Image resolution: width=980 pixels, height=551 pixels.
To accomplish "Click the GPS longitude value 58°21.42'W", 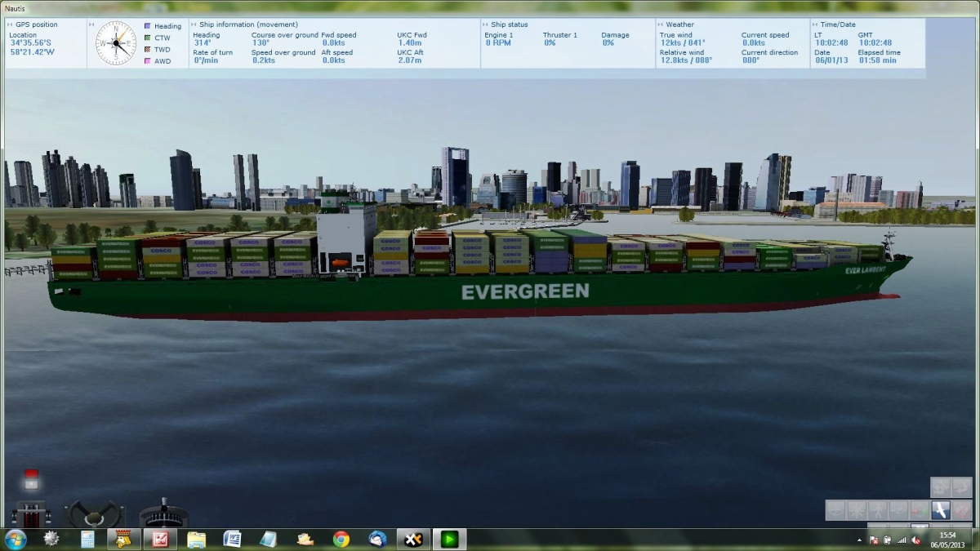I will click(x=33, y=52).
